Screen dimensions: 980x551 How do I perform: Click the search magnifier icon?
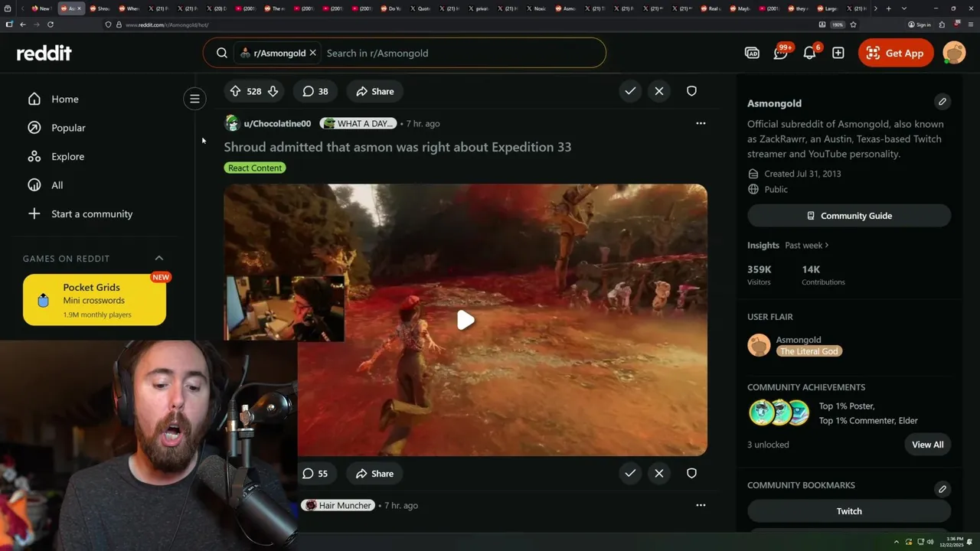pyautogui.click(x=221, y=53)
